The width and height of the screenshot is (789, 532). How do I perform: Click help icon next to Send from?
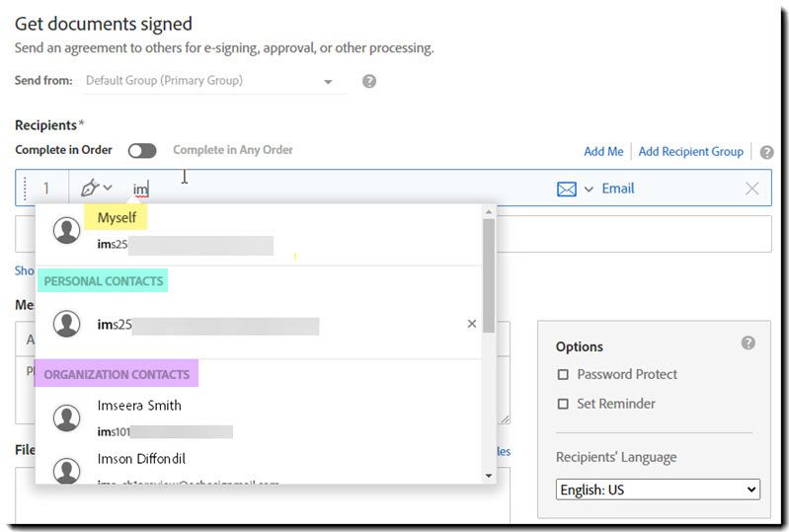369,81
